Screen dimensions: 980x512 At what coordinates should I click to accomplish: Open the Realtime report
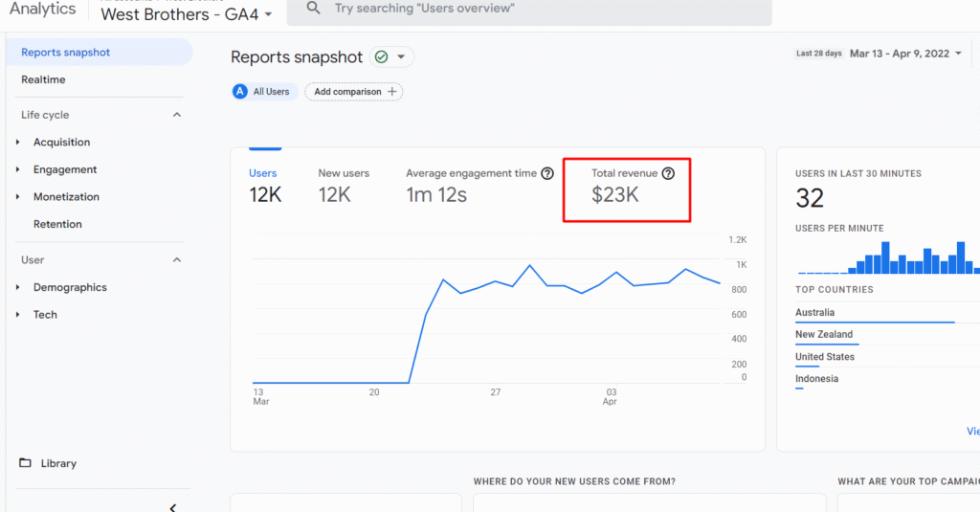43,80
